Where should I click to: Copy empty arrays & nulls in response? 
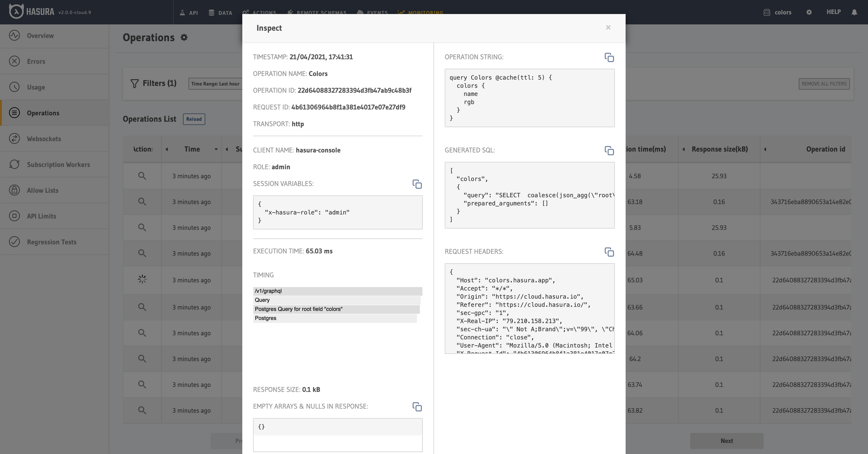coord(417,407)
